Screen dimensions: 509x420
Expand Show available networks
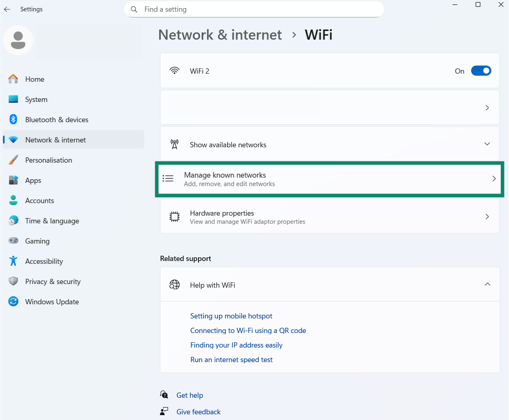pyautogui.click(x=487, y=144)
